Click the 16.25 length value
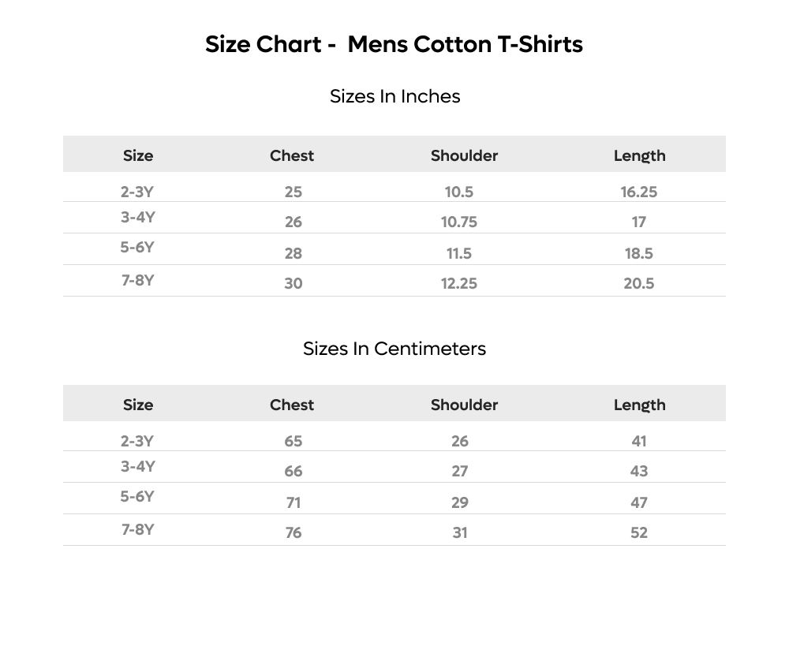Screen dimensions: 789x672 [639, 192]
